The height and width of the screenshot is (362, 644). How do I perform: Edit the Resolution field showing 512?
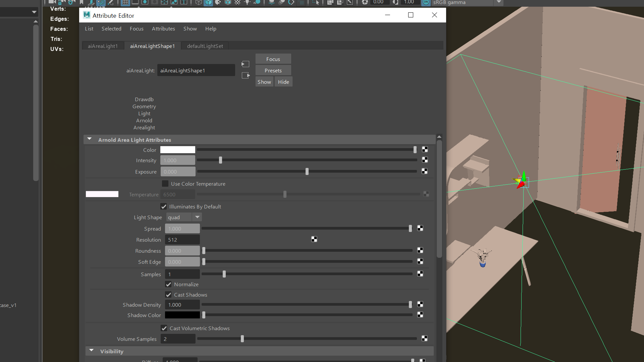[182, 239]
